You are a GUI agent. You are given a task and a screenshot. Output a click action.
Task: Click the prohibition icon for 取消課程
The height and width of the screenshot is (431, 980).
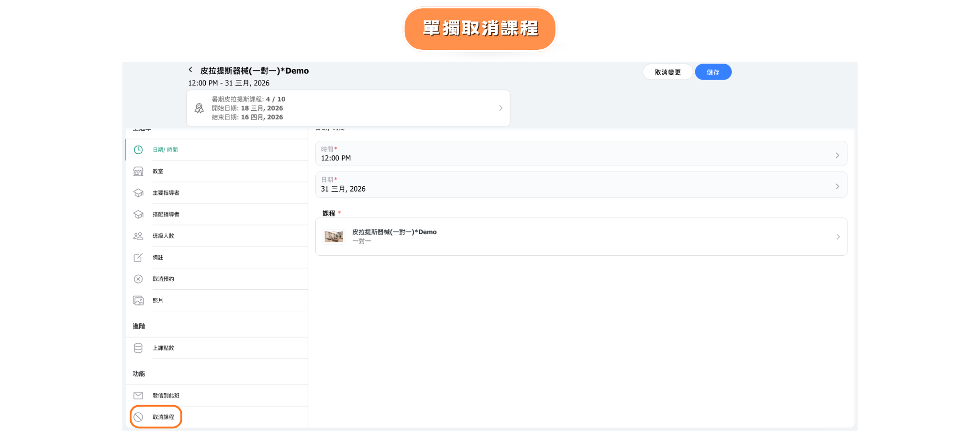[x=138, y=417]
